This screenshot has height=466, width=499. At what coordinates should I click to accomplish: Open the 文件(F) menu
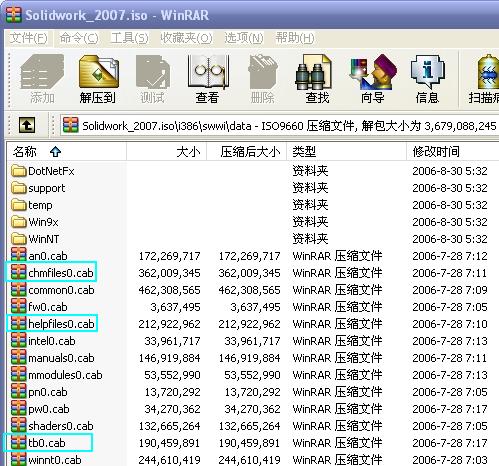pyautogui.click(x=28, y=38)
